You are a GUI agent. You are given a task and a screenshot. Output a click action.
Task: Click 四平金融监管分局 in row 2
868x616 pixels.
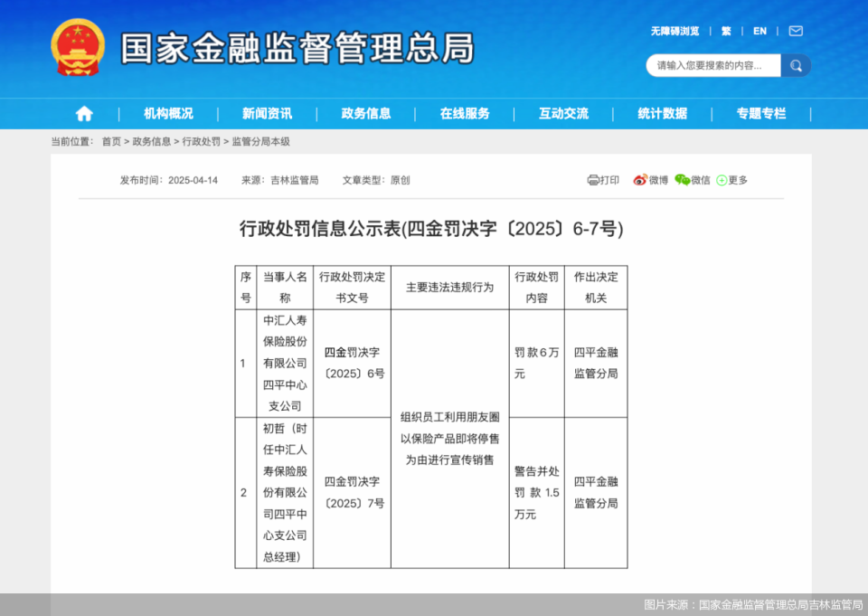[x=596, y=492]
